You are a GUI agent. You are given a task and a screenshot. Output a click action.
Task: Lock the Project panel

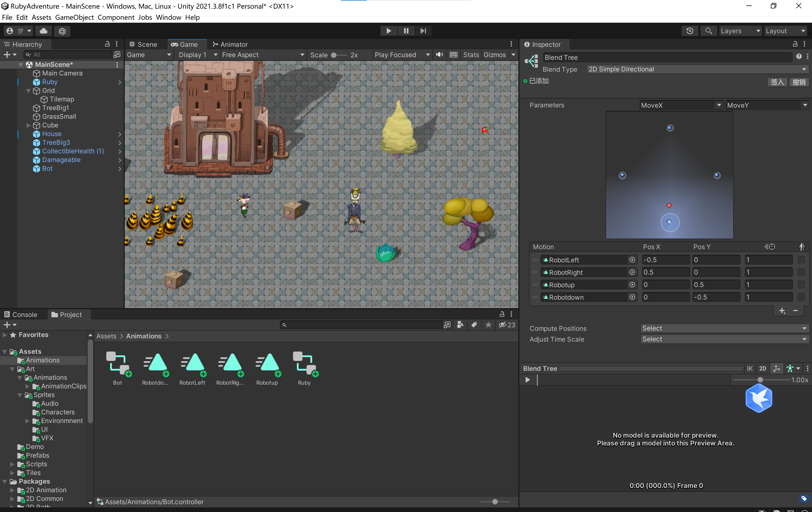[x=502, y=314]
